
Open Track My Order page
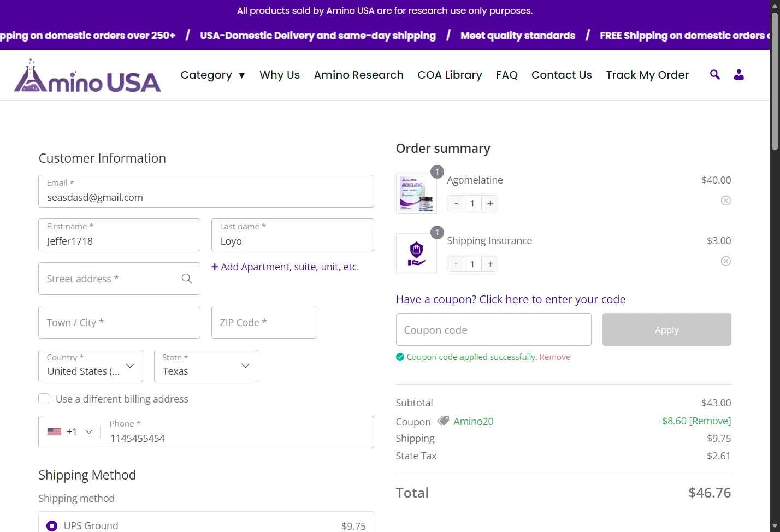647,75
